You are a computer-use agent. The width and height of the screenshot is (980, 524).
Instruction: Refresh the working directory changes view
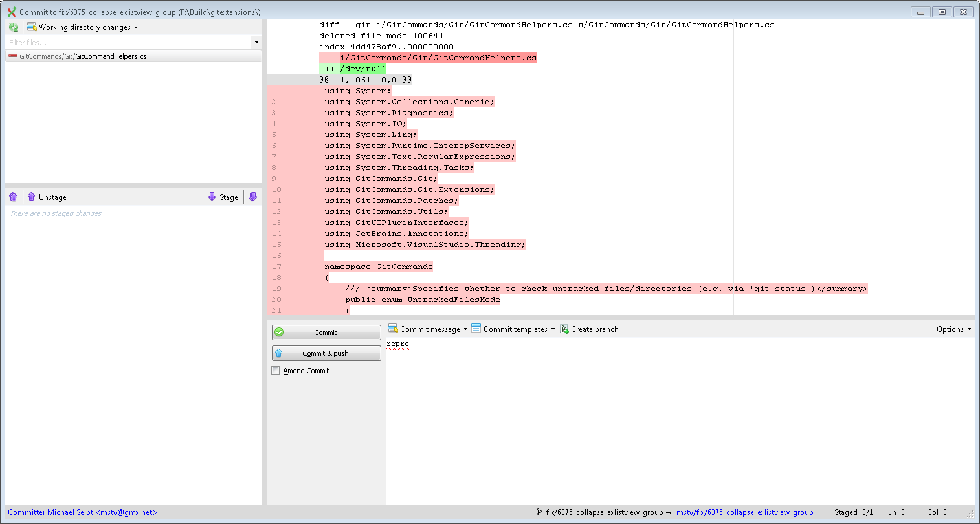[13, 27]
